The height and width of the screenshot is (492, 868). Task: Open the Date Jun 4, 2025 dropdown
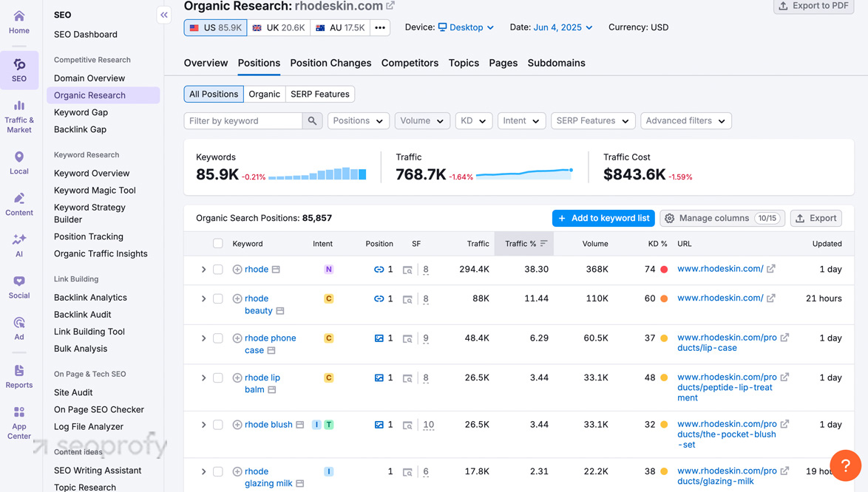(x=563, y=27)
